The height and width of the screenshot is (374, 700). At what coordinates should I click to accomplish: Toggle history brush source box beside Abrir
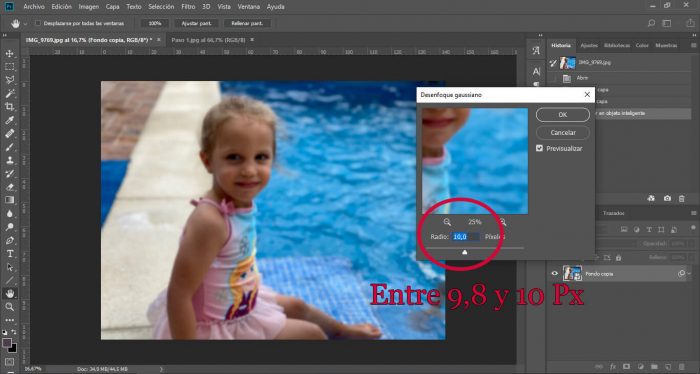tap(554, 78)
